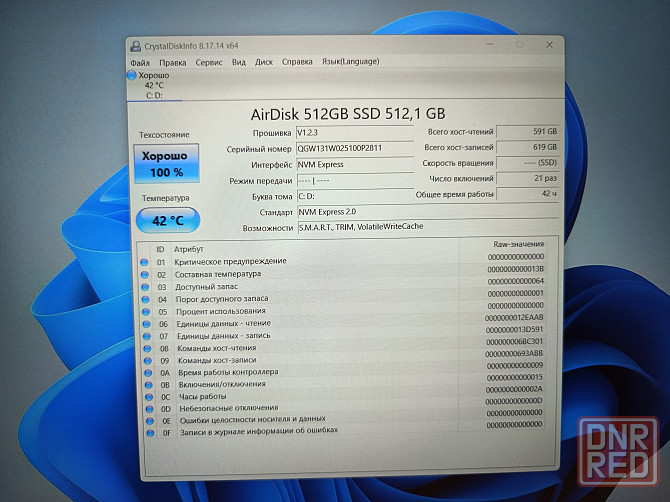Click the 42 °C temperature button
This screenshot has height=502, width=670.
(168, 220)
